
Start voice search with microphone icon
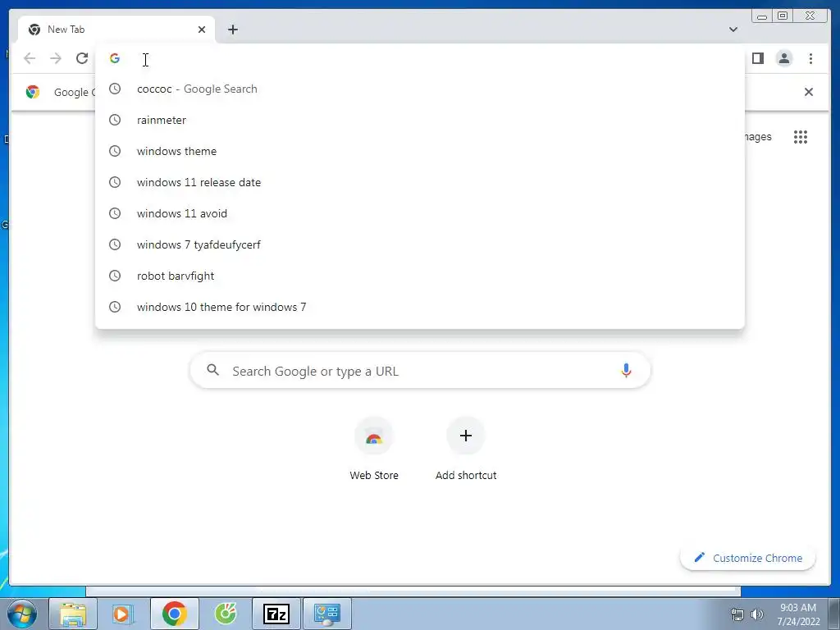point(626,370)
